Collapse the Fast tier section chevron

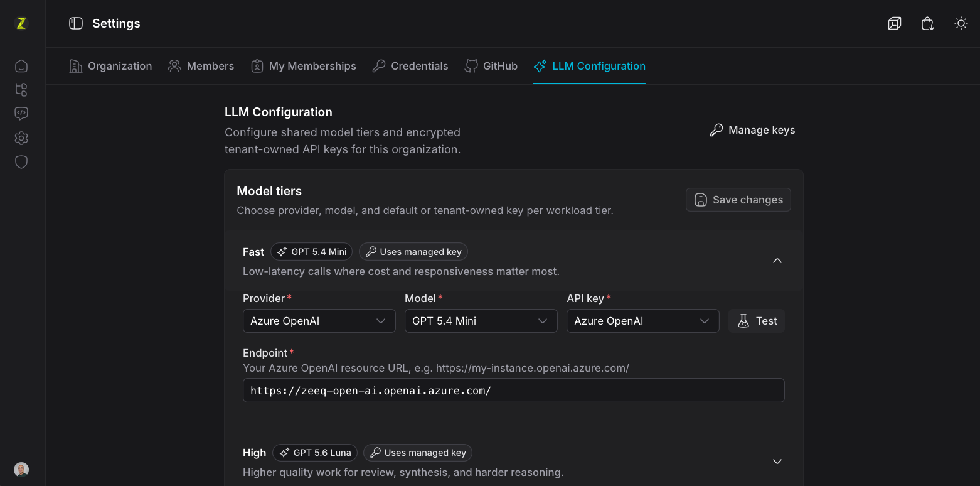pos(777,261)
